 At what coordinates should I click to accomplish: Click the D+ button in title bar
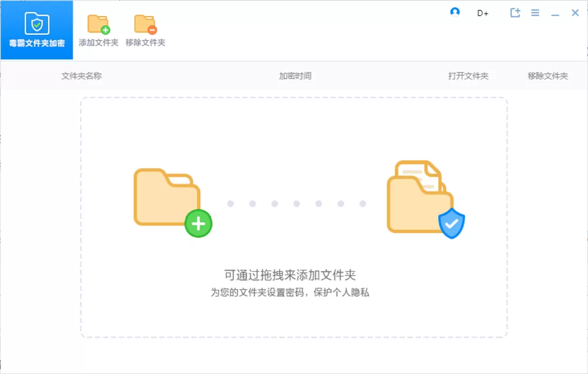[x=483, y=13]
